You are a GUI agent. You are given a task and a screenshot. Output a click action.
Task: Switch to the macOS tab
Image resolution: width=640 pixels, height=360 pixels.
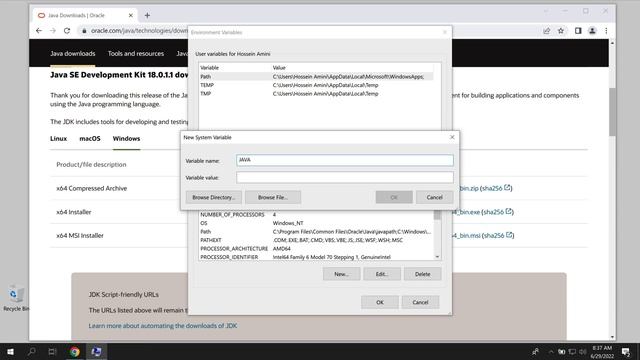pyautogui.click(x=90, y=138)
